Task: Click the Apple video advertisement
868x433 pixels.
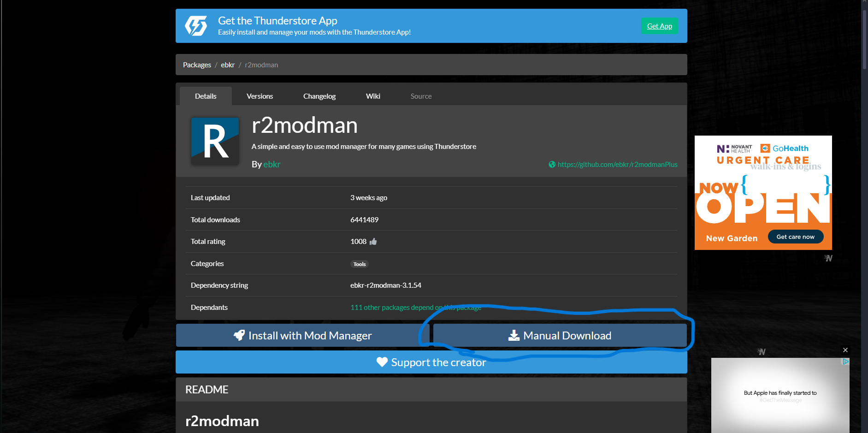Action: (x=780, y=395)
